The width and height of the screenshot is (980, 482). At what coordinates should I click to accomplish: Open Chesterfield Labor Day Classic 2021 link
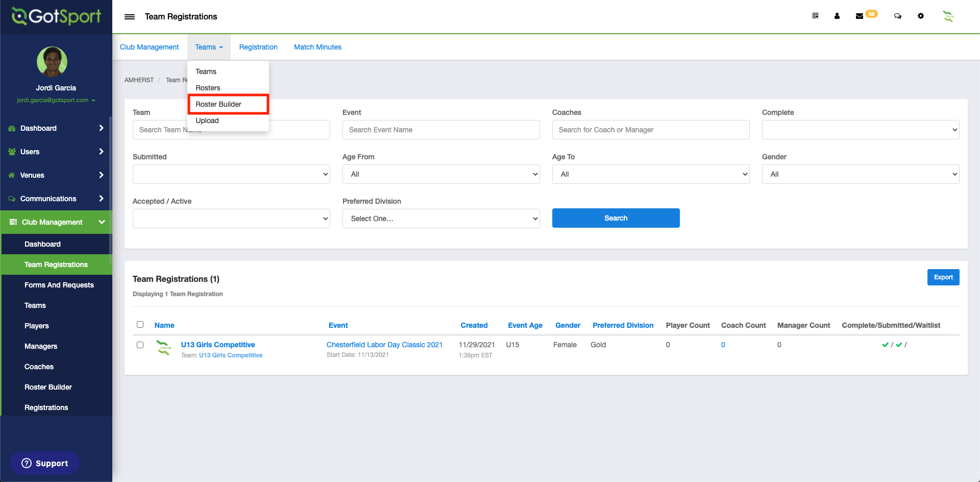pyautogui.click(x=384, y=345)
